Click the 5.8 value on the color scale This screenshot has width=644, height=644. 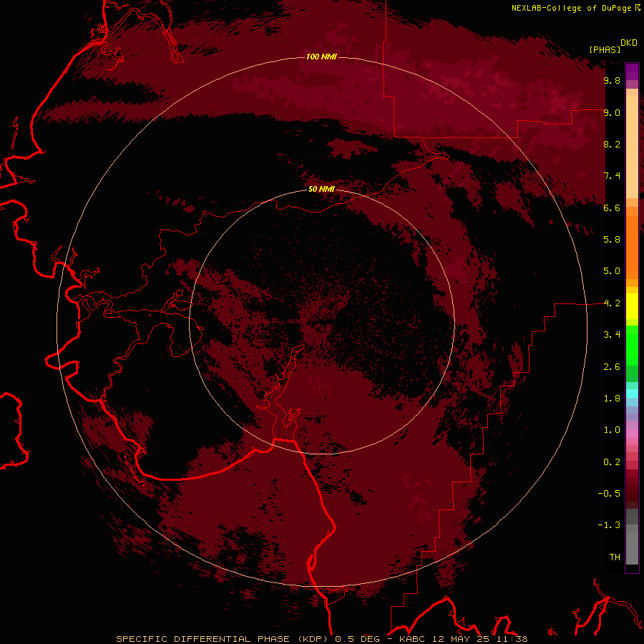point(612,240)
